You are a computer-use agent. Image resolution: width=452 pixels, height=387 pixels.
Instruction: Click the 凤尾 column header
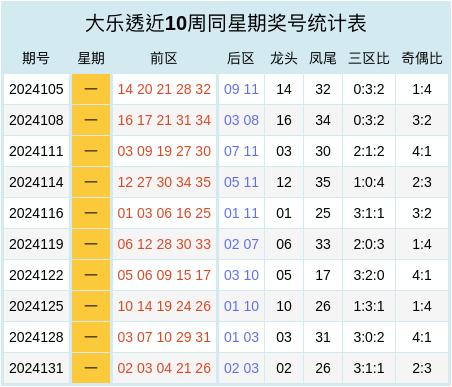(323, 58)
